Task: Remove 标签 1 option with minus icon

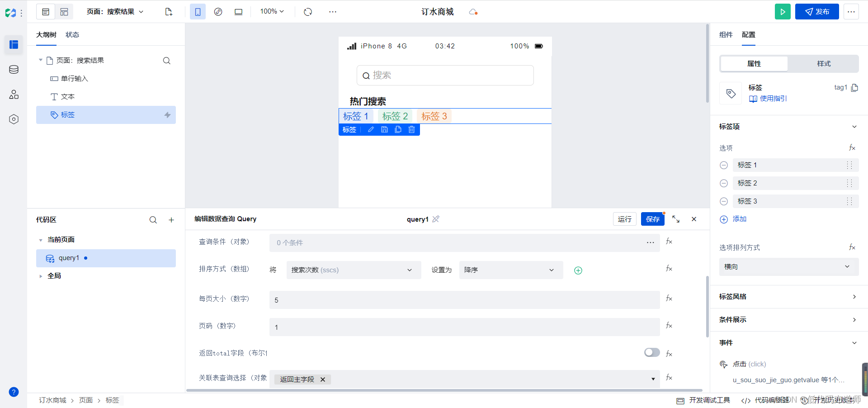Action: [x=724, y=165]
